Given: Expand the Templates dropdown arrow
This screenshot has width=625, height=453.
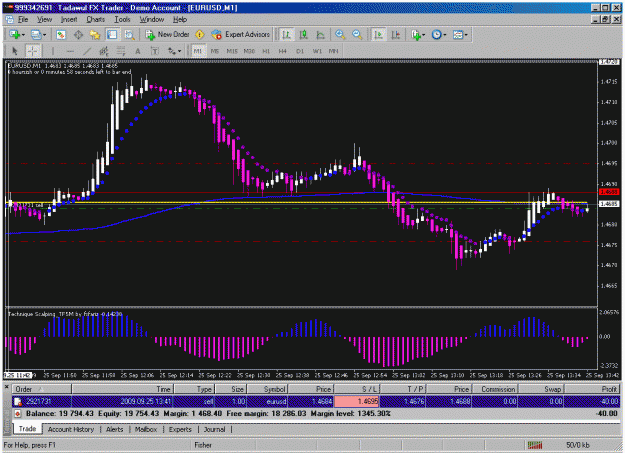Looking at the screenshot, I should (x=466, y=35).
